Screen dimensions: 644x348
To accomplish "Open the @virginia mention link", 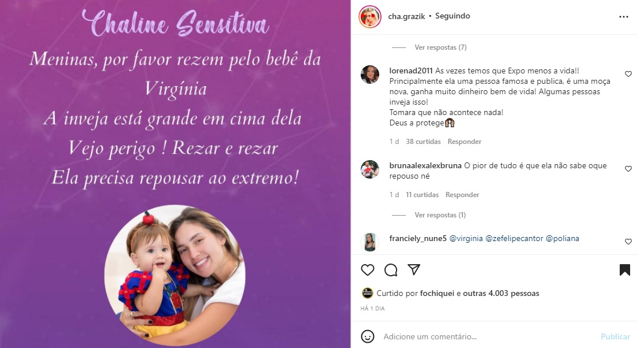I will coord(466,238).
